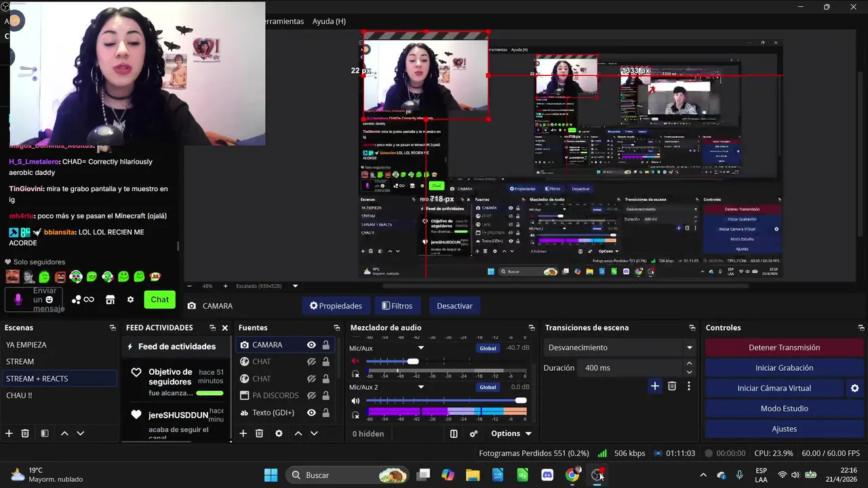The height and width of the screenshot is (488, 868).
Task: Click Iniciar Cámara Virtual button
Action: [774, 388]
